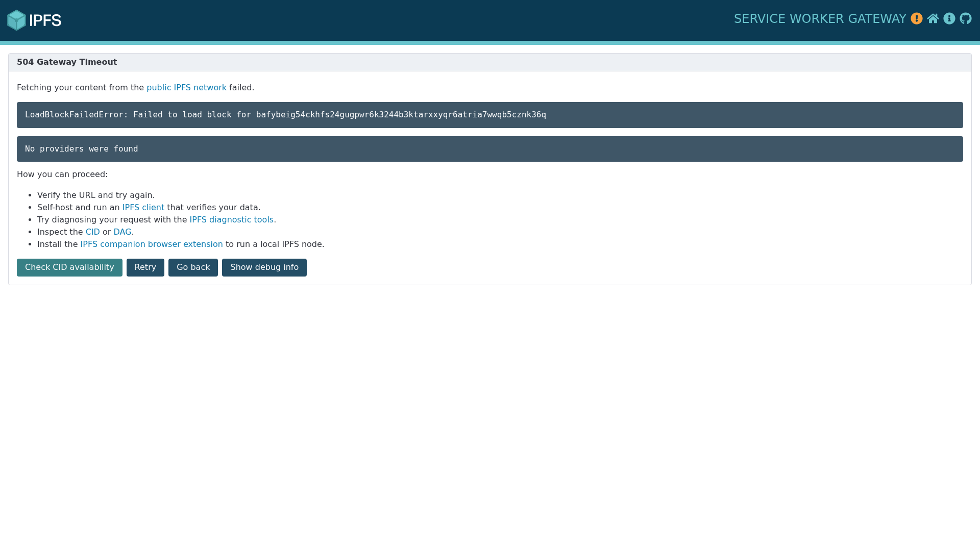This screenshot has width=980, height=551.
Task: Open IPFS diagnostic tools link
Action: click(x=232, y=220)
